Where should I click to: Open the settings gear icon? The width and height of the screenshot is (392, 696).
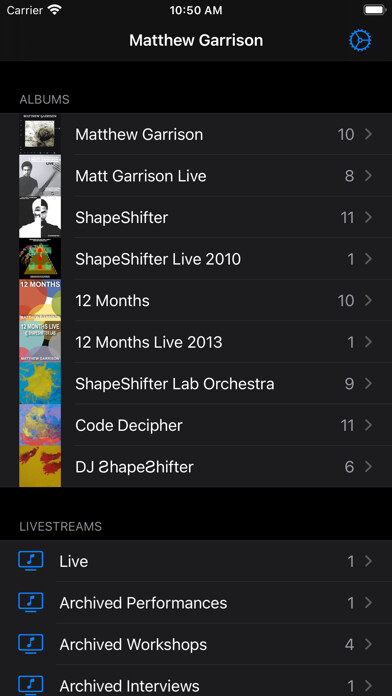(x=360, y=40)
